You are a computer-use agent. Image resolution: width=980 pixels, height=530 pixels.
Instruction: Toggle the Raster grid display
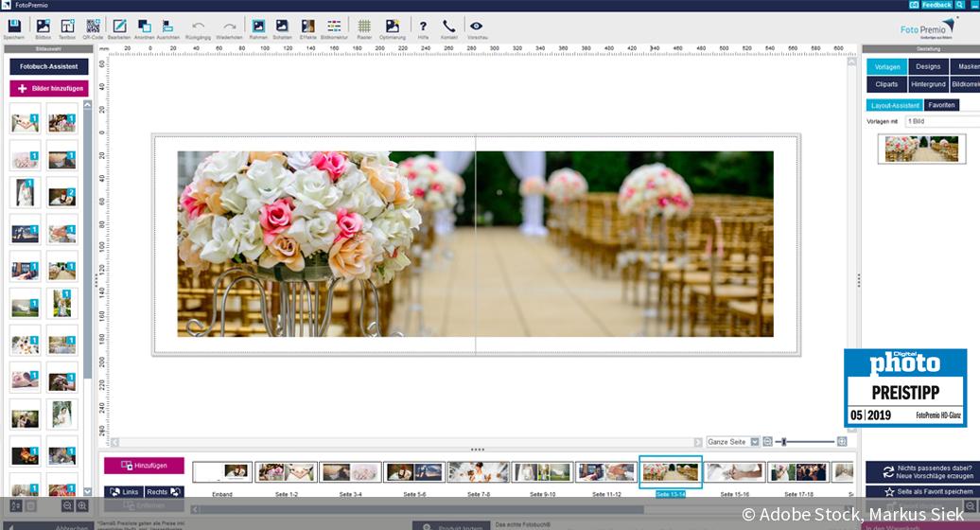click(363, 26)
